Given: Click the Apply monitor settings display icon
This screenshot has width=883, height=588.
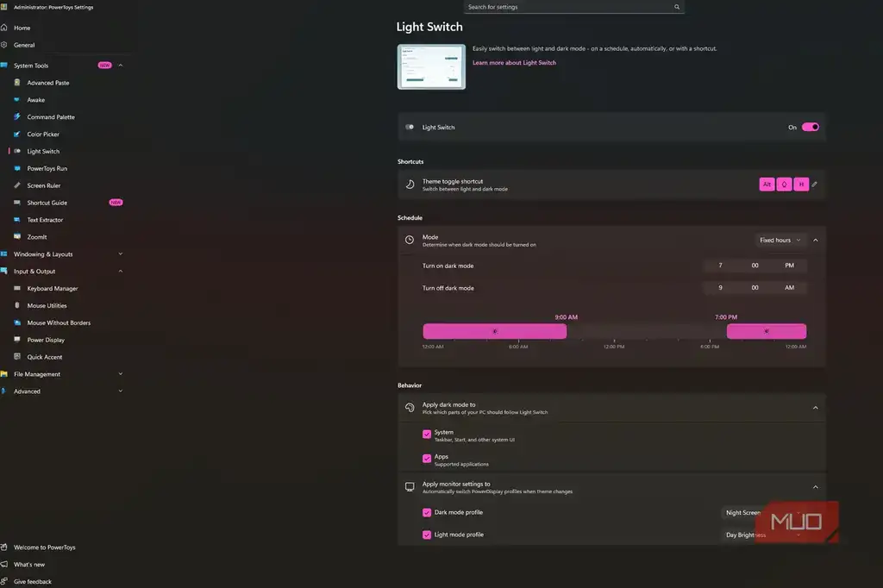Looking at the screenshot, I should pos(410,487).
